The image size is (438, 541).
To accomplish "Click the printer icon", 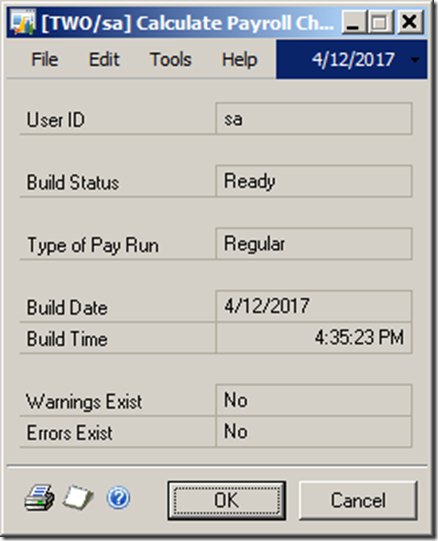I will [39, 498].
